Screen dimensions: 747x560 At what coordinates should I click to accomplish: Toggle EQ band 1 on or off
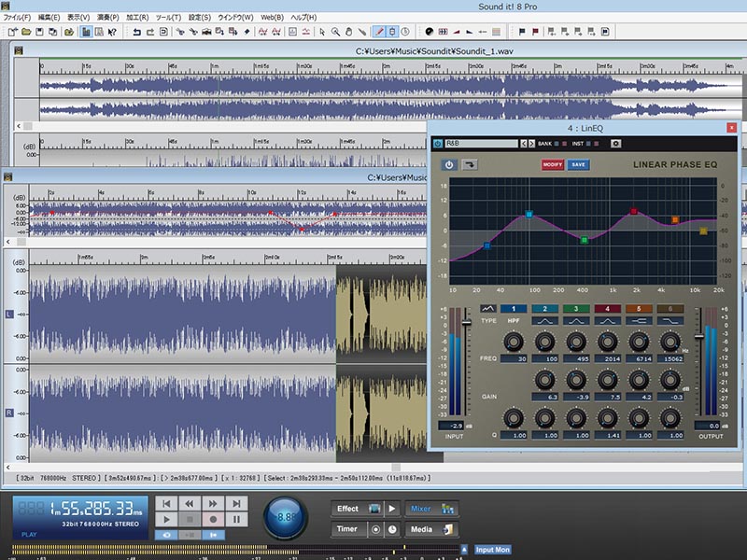[x=513, y=309]
